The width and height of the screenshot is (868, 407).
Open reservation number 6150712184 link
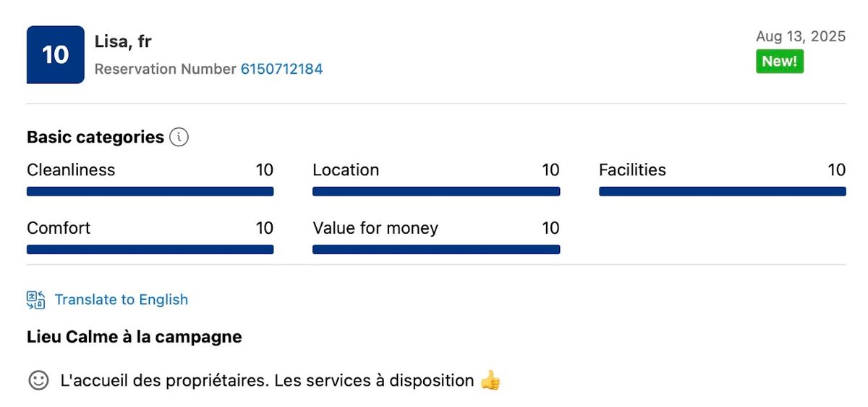(281, 69)
